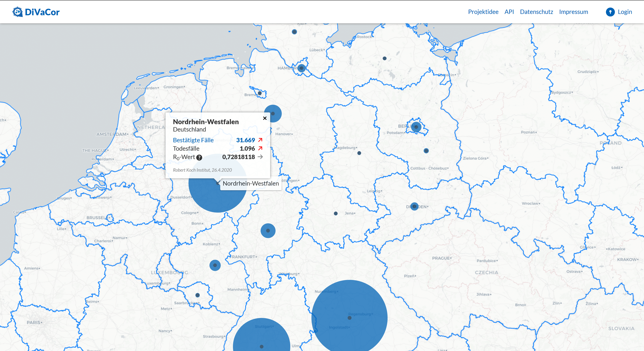Click the DiVaCor virus logo icon
This screenshot has width=644, height=351.
(x=17, y=12)
